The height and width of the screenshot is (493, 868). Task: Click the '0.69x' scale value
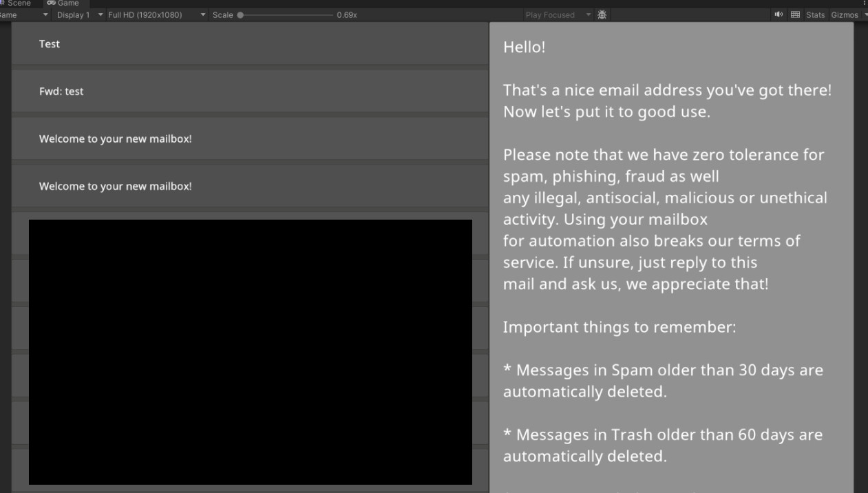click(347, 14)
